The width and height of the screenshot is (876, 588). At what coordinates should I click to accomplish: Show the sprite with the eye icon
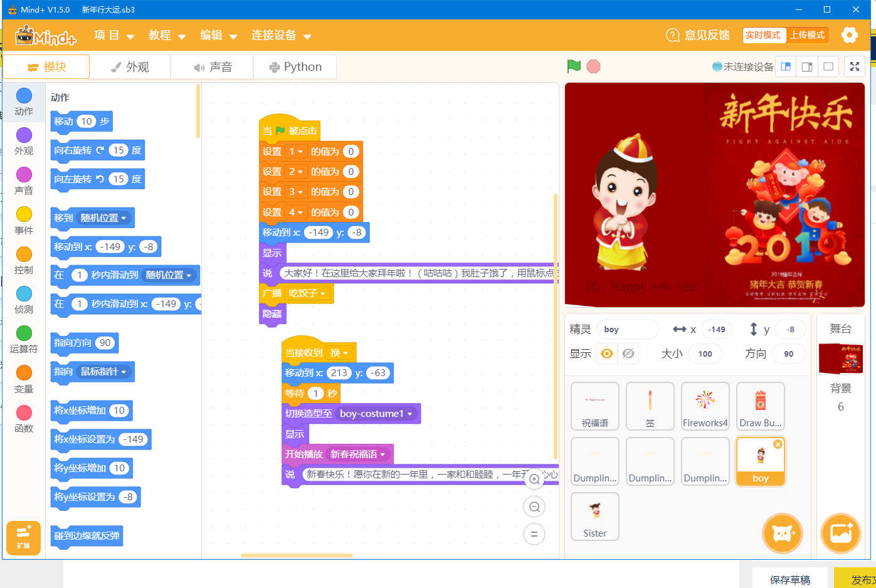click(x=606, y=354)
